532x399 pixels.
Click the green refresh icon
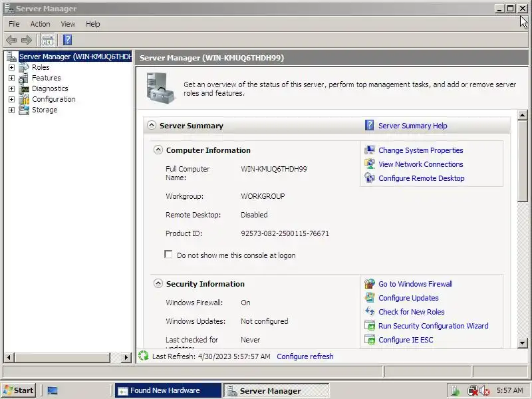tap(144, 356)
